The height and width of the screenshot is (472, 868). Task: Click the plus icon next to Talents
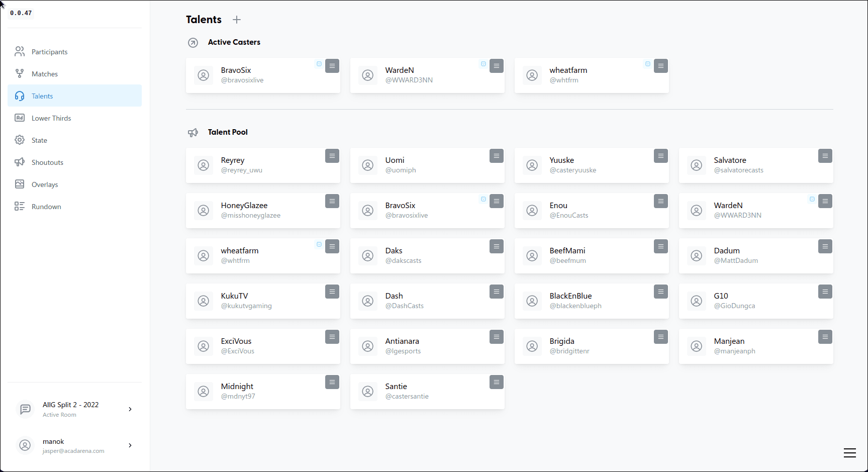point(237,20)
